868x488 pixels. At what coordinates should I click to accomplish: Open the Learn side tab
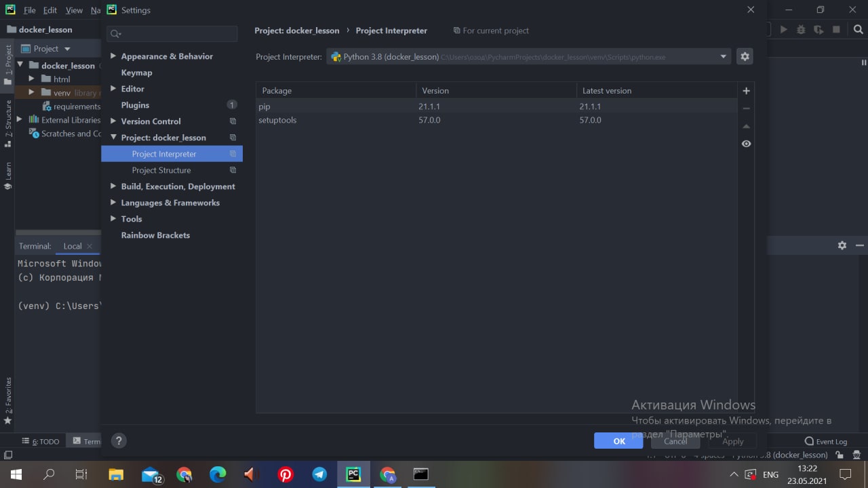click(8, 176)
